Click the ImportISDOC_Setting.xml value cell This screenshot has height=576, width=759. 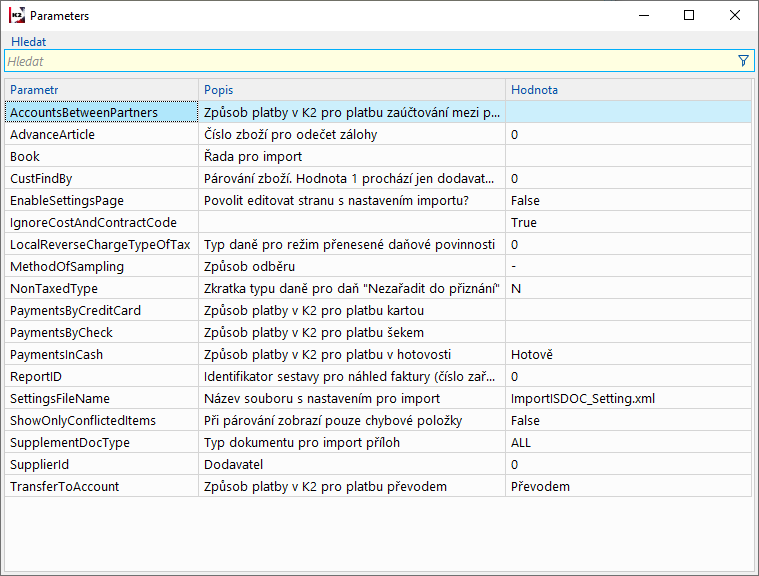(582, 398)
